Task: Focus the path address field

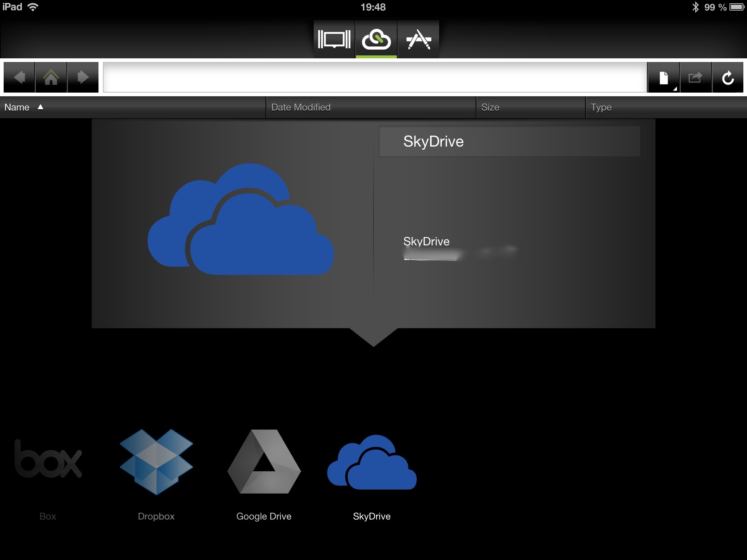Action: 375,77
